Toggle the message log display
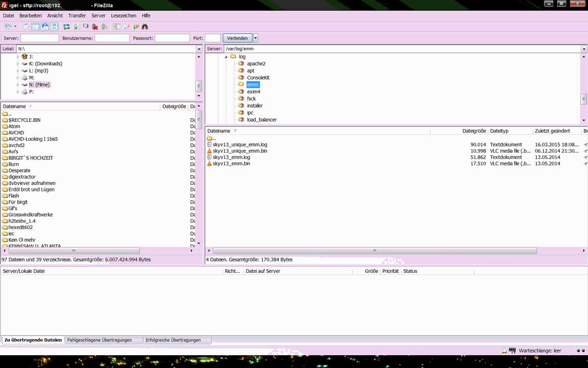This screenshot has height=368, width=588. (x=26, y=26)
